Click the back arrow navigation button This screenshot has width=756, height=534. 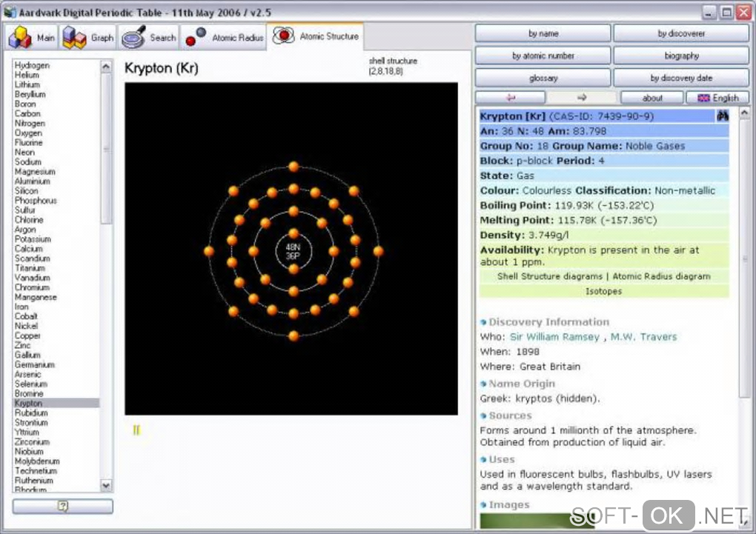coord(510,97)
